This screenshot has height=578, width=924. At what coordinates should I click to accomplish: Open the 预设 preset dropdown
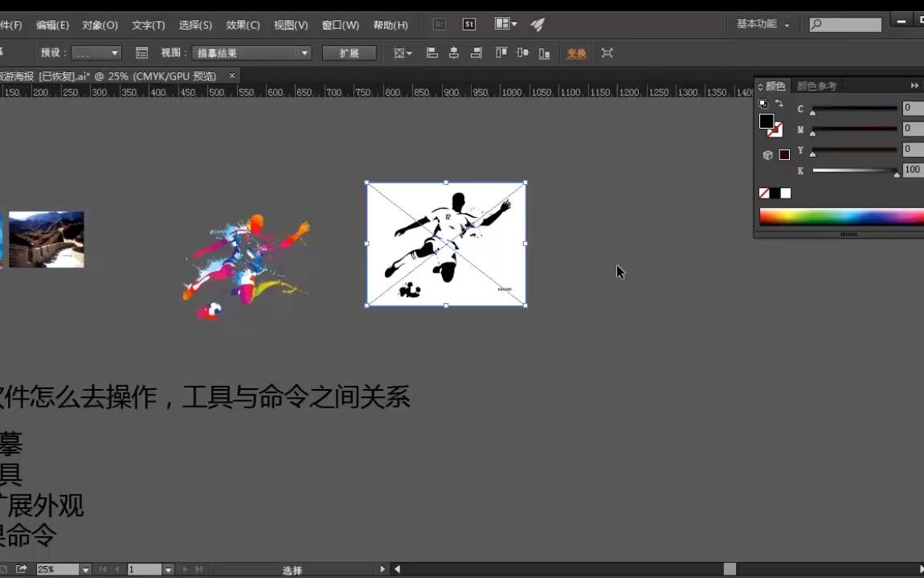pos(96,52)
